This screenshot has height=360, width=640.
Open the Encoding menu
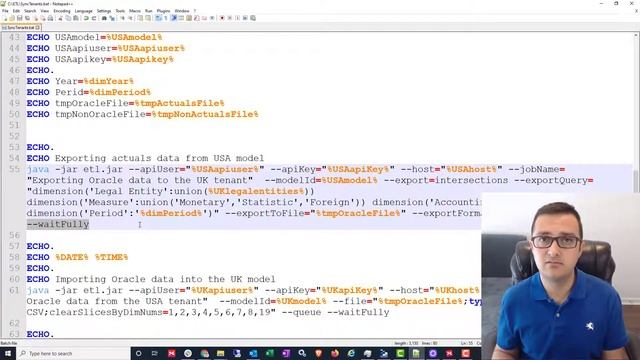coord(62,11)
